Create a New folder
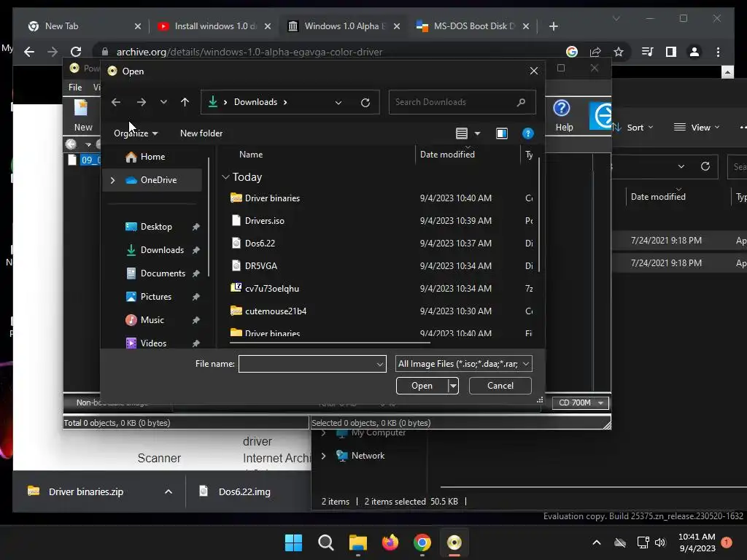 pos(201,133)
